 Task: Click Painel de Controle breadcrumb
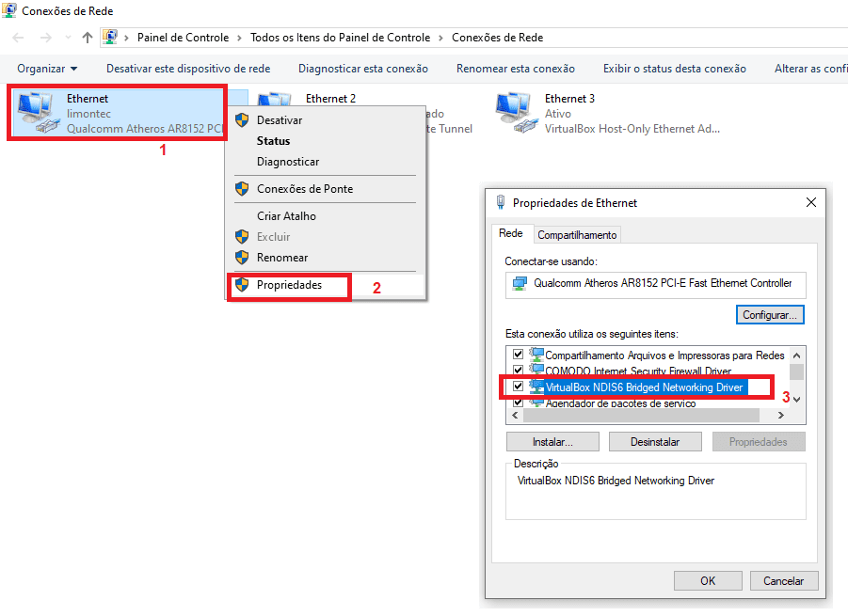(183, 38)
